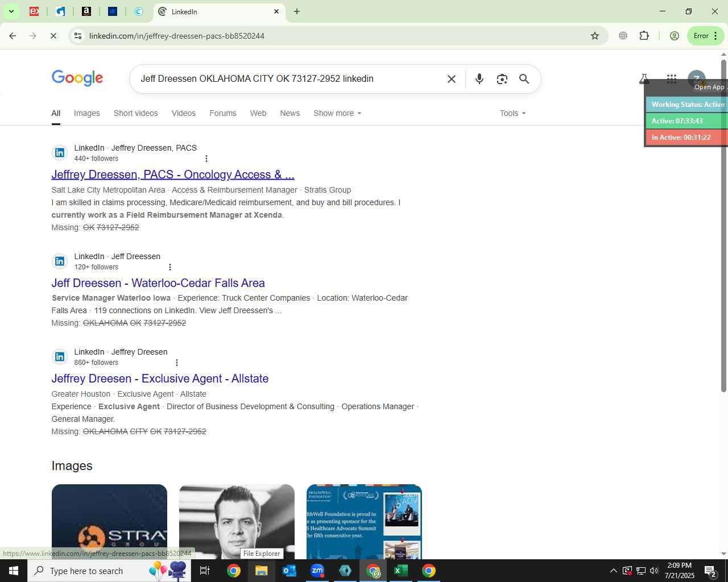
Task: Open Zoom from the taskbar
Action: [317, 571]
